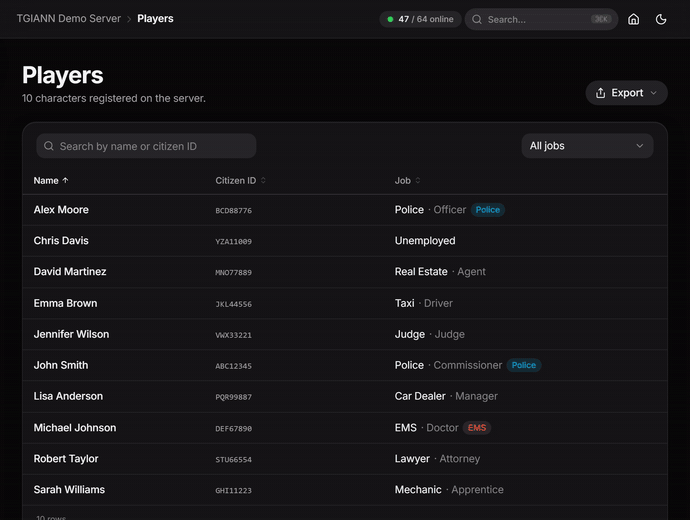
Task: Click the Police · Officer job text
Action: (x=430, y=210)
